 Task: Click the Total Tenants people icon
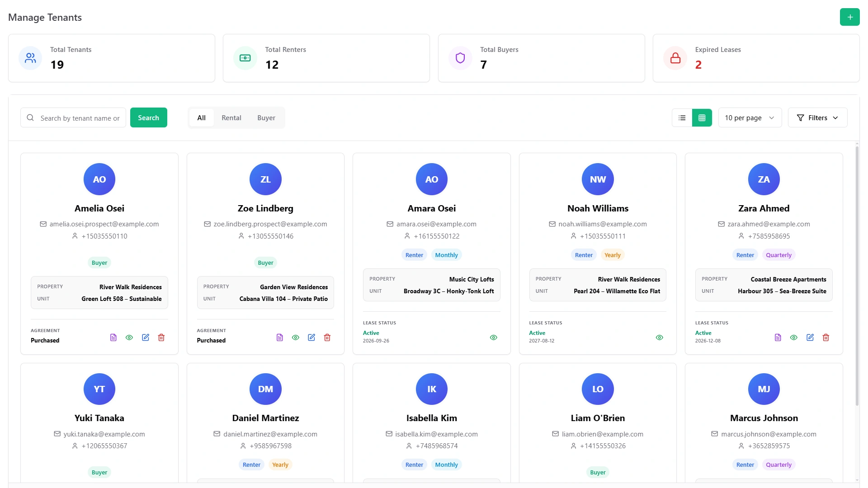pyautogui.click(x=30, y=58)
